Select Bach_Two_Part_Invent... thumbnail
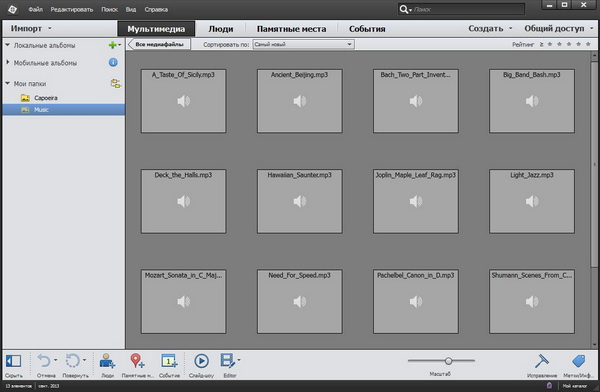The width and height of the screenshot is (600, 392). (416, 101)
